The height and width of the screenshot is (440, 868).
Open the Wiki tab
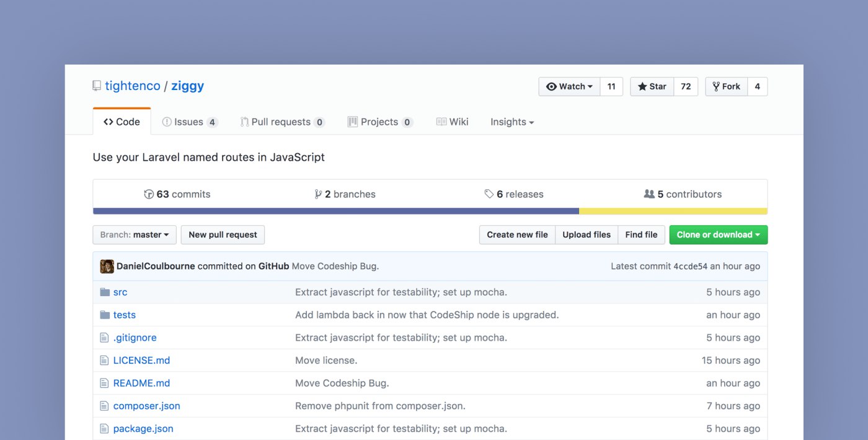(452, 122)
